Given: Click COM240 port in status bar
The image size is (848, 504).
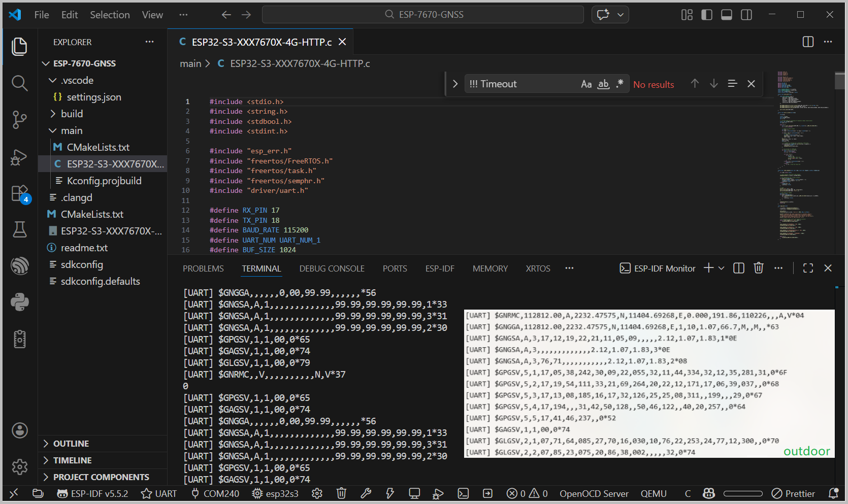Looking at the screenshot, I should 215,493.
